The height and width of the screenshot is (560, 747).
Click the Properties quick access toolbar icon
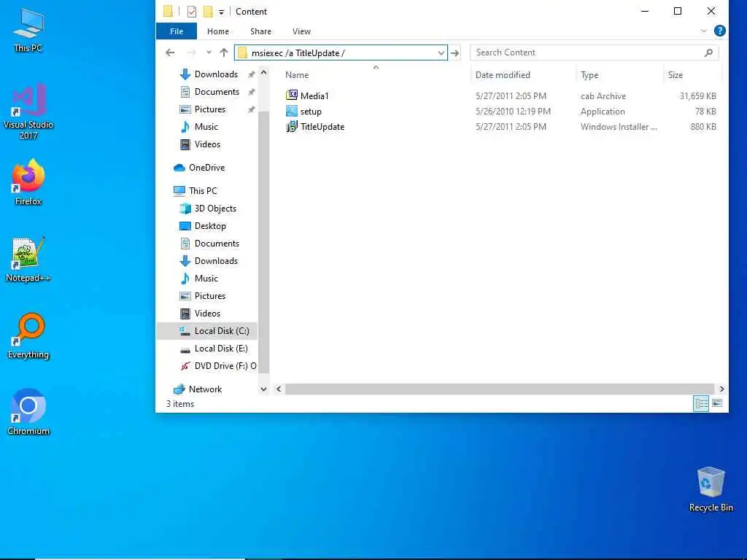(x=192, y=12)
